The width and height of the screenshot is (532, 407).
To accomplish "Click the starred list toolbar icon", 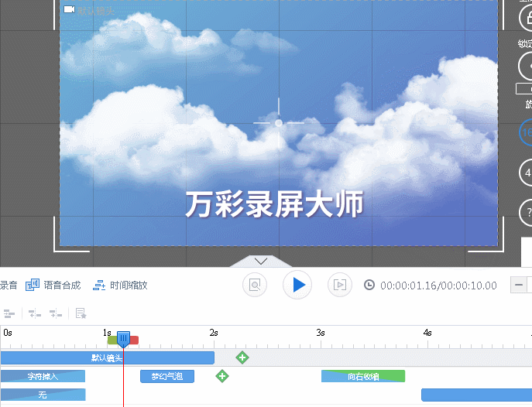I will 81,313.
